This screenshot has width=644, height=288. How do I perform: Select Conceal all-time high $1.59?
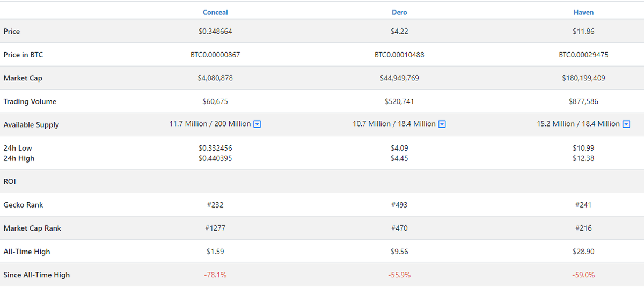(215, 252)
